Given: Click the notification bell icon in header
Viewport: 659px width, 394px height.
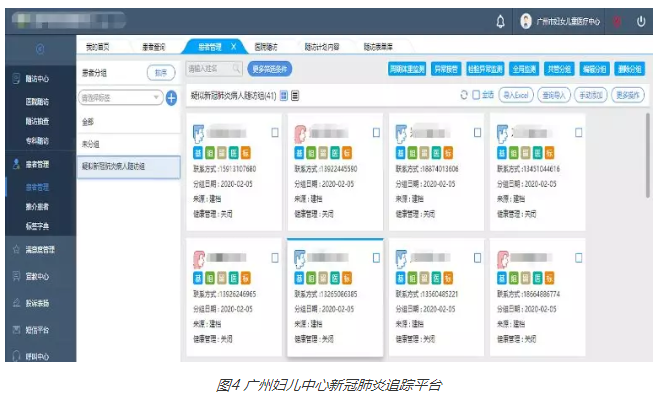Looking at the screenshot, I should click(x=500, y=21).
